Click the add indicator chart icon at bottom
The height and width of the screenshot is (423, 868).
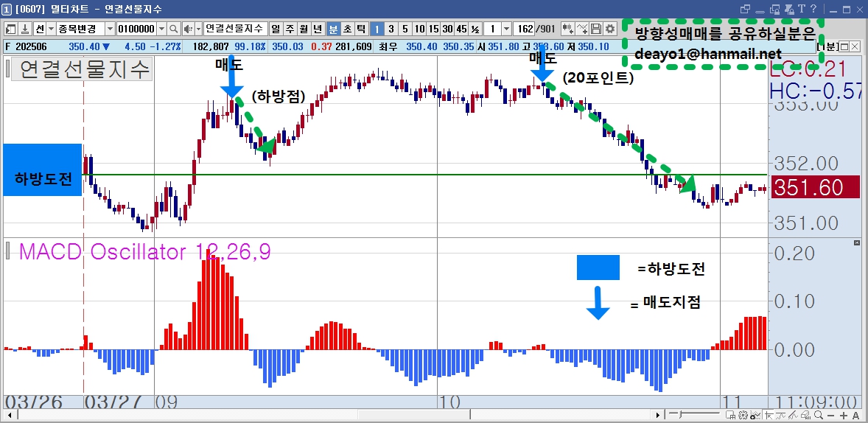[x=755, y=415]
